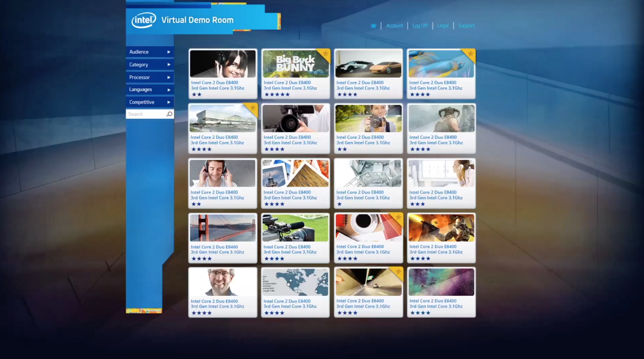Open the Support link
Viewport: 644px width, 359px height.
(x=466, y=26)
